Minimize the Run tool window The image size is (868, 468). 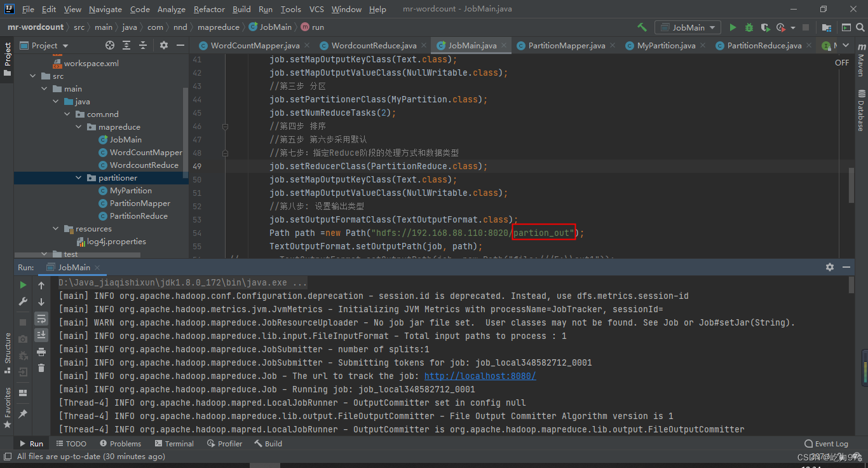pos(846,267)
